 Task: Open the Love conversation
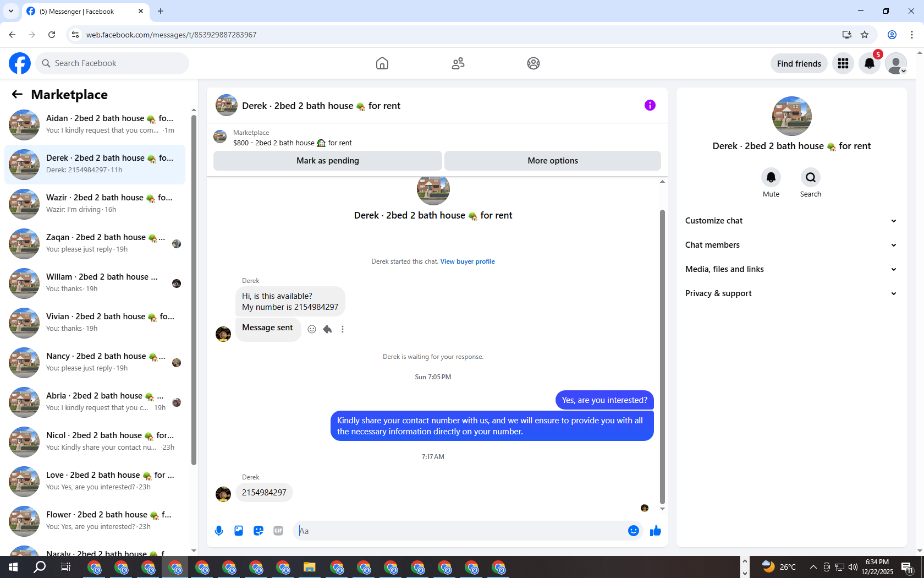tap(95, 481)
